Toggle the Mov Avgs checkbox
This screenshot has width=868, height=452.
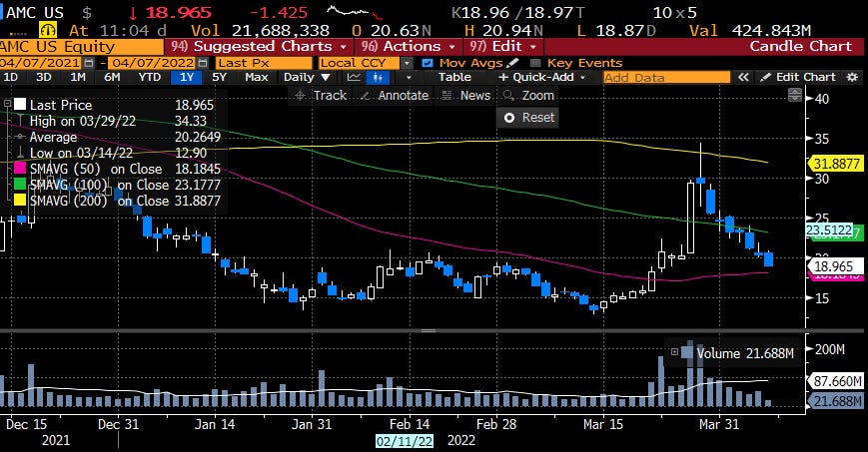point(427,63)
